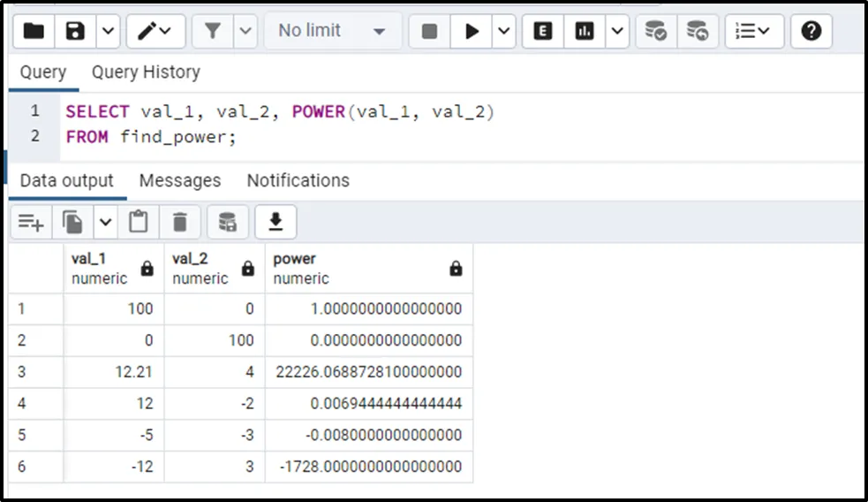The image size is (868, 502).
Task: Click the Explain query E button
Action: (543, 32)
